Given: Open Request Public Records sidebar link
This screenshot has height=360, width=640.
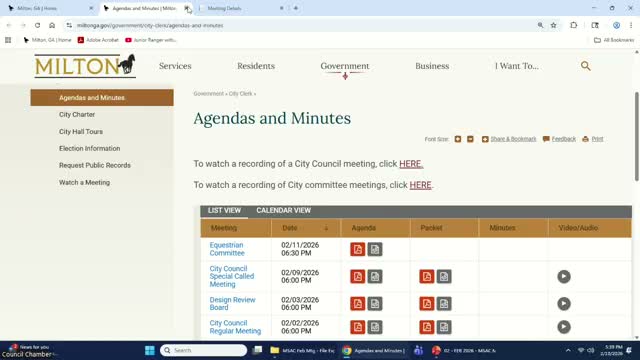Looking at the screenshot, I should [x=95, y=165].
